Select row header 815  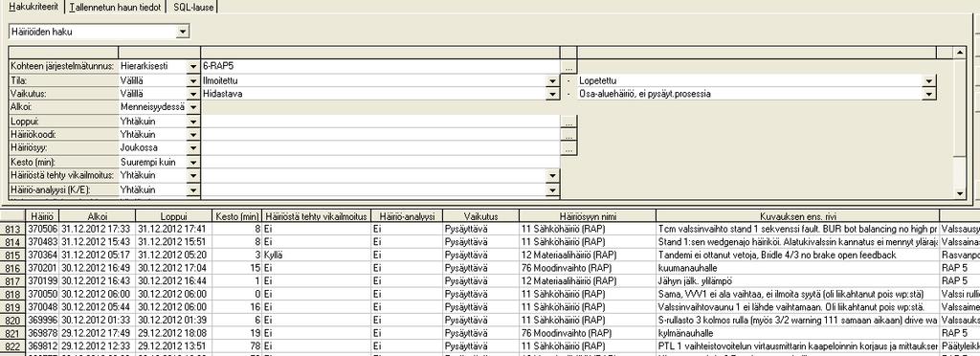click(12, 255)
